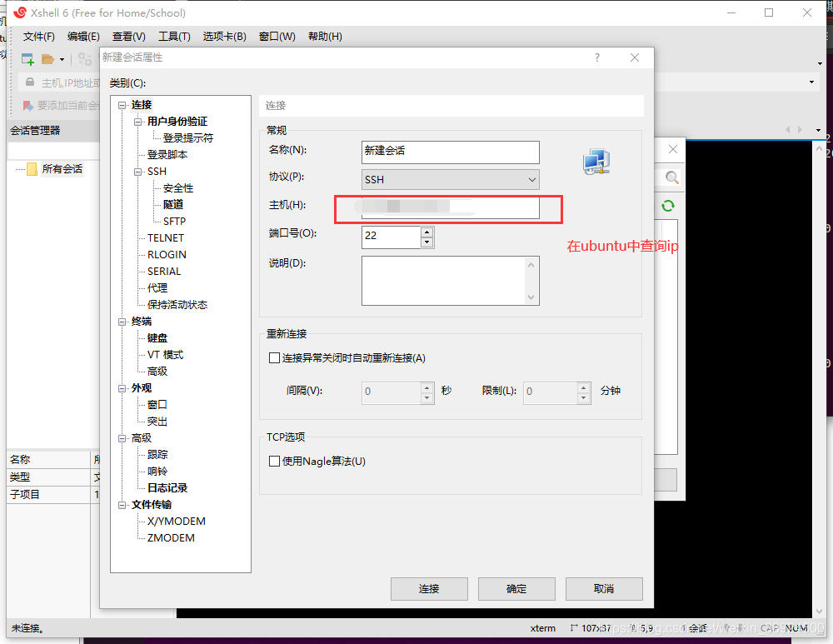The image size is (833, 644).
Task: Select VT 模式 in the tree
Action: tap(165, 354)
